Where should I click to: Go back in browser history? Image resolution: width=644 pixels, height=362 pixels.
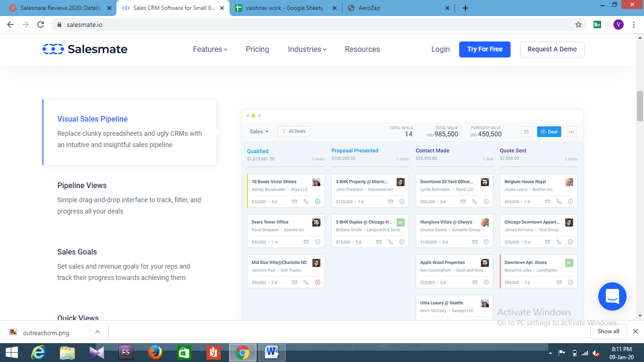pos(10,25)
